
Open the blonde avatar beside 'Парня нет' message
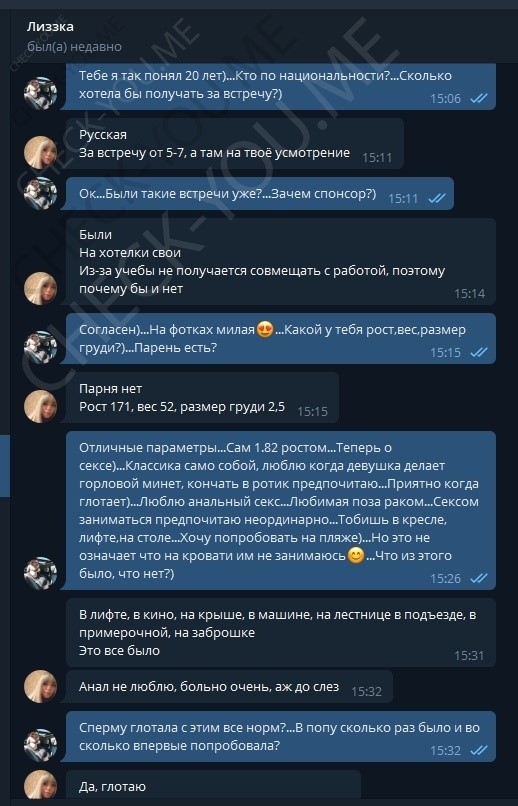tap(41, 407)
